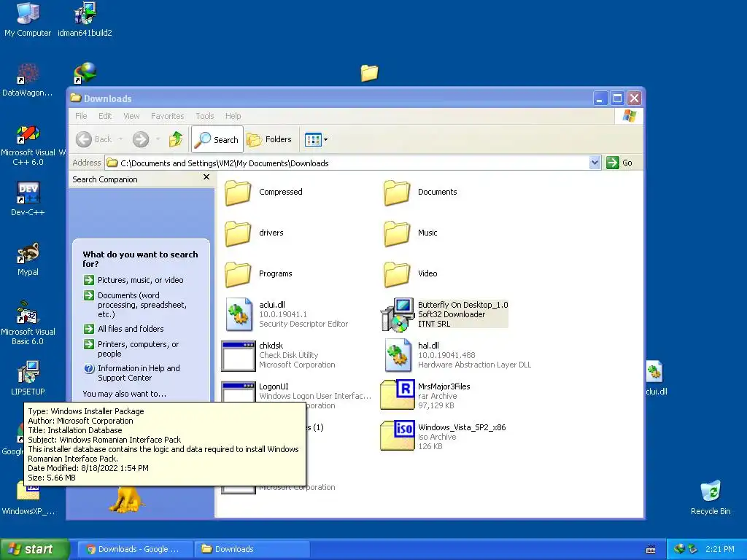
Task: Select the Music folder
Action: [410, 233]
